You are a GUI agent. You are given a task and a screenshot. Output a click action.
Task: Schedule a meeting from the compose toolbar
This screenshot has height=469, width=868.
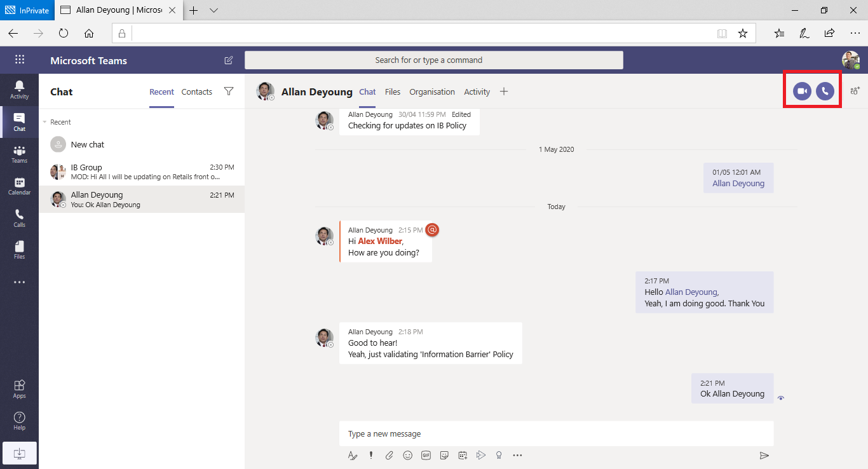[x=463, y=455]
